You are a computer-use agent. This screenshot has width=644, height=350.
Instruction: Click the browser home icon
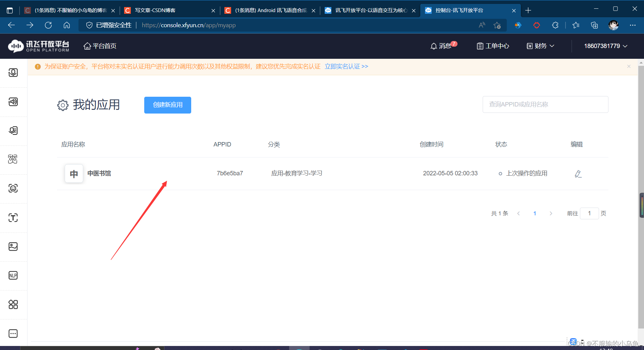click(67, 25)
